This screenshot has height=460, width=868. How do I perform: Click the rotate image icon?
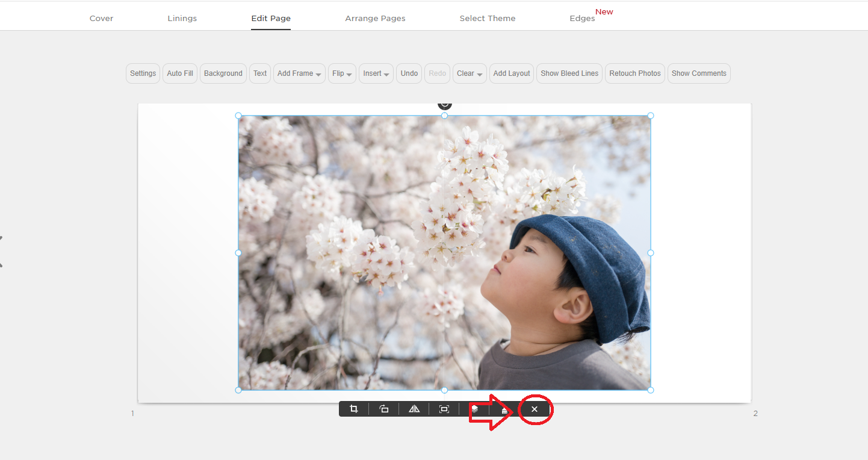pyautogui.click(x=384, y=409)
